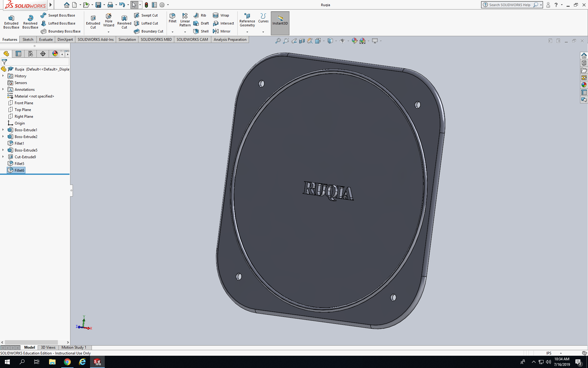Viewport: 588px width, 368px height.
Task: Select the Fillet feature tool
Action: coord(172,18)
